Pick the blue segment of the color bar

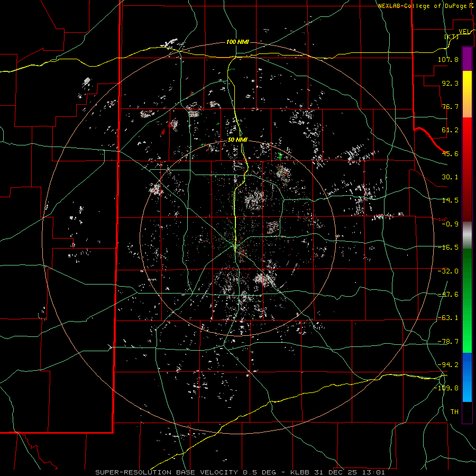(467, 377)
